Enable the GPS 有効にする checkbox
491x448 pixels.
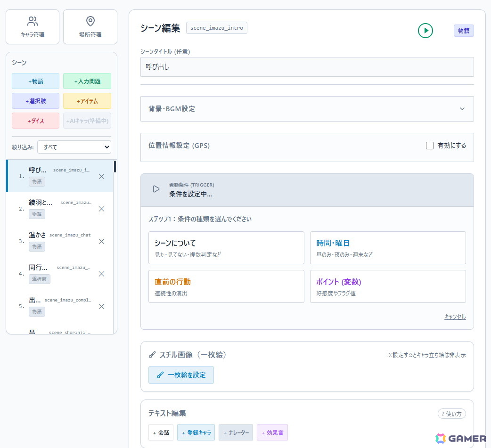click(430, 146)
